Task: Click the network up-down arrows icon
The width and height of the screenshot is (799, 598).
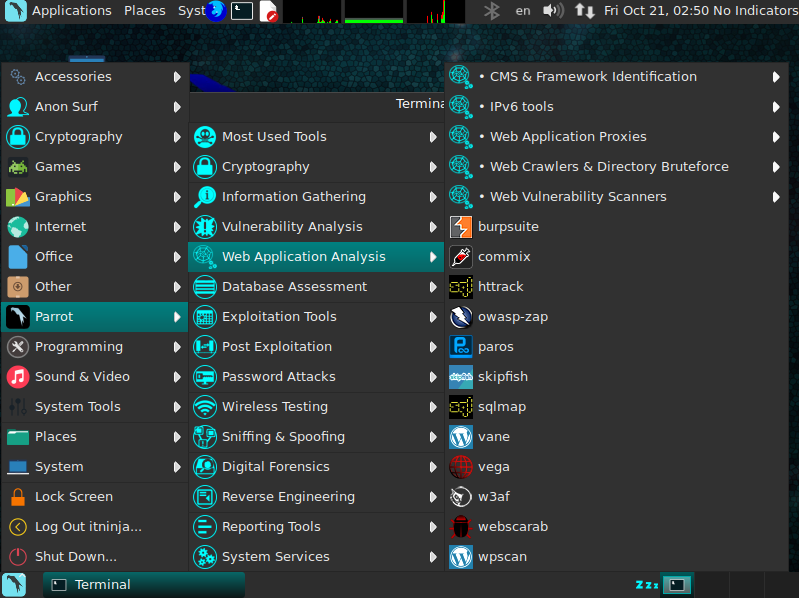Action: [584, 11]
